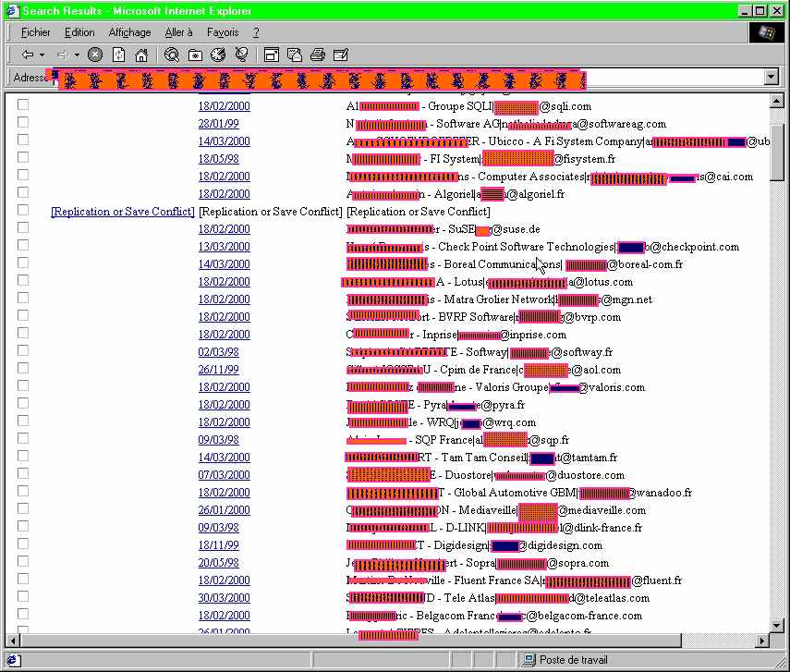790x672 pixels.
Task: Refresh the page using the toolbar icon
Action: (118, 55)
